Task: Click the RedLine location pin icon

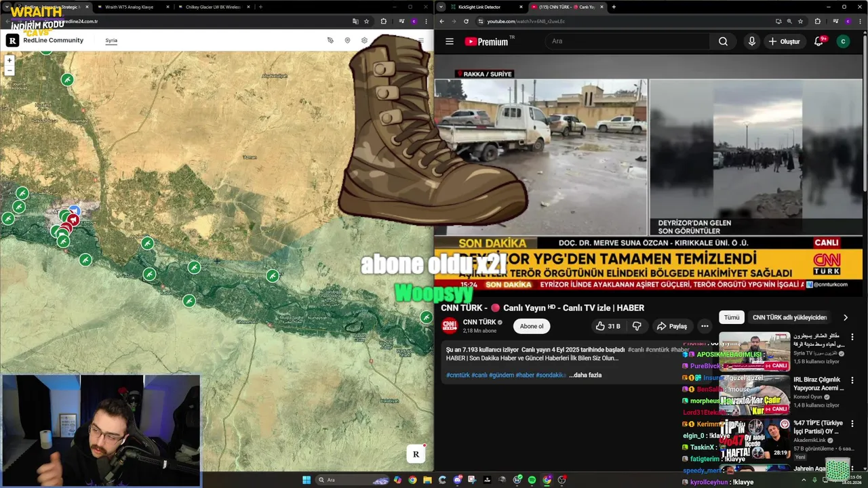Action: pyautogui.click(x=347, y=41)
